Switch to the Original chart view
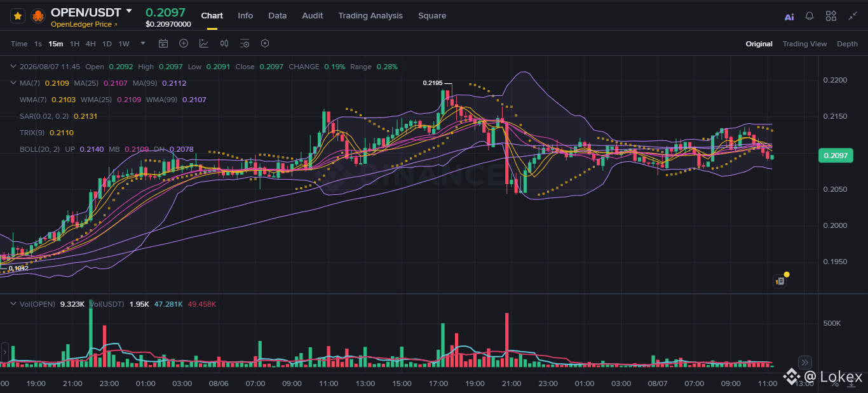This screenshot has height=393, width=868. point(759,44)
